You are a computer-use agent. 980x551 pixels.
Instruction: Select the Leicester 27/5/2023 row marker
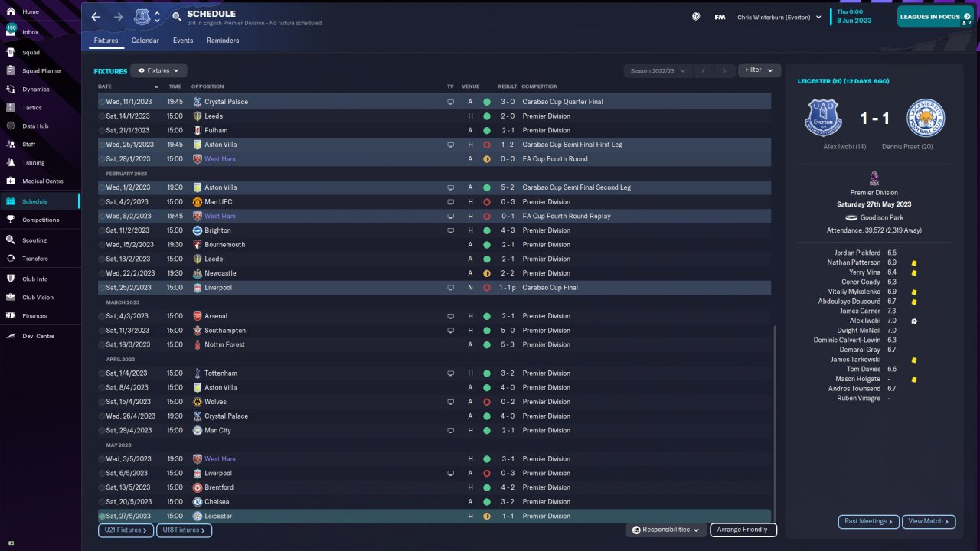[102, 517]
